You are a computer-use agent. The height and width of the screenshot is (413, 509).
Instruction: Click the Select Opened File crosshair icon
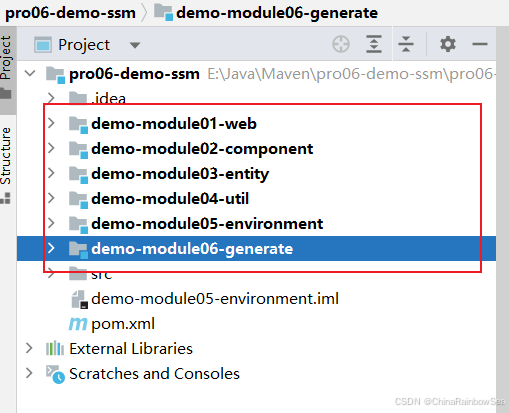coord(341,44)
